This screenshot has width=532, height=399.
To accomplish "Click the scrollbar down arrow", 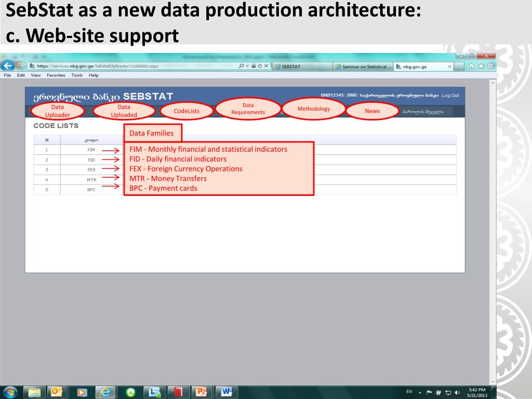I will click(493, 382).
